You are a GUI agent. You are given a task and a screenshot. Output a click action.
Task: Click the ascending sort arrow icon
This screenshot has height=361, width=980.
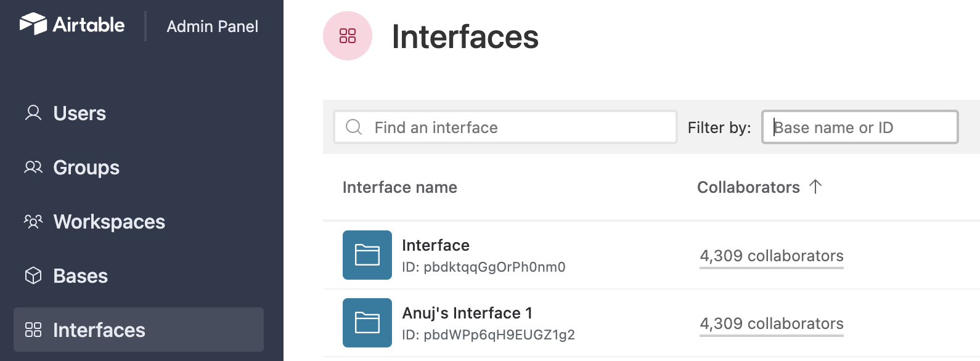(815, 187)
